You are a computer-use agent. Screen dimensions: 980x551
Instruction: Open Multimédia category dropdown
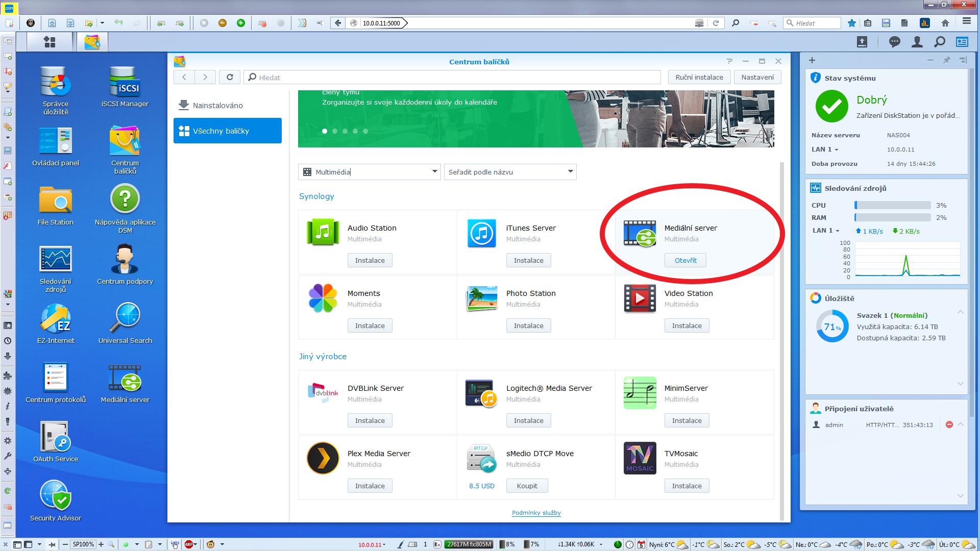[369, 172]
